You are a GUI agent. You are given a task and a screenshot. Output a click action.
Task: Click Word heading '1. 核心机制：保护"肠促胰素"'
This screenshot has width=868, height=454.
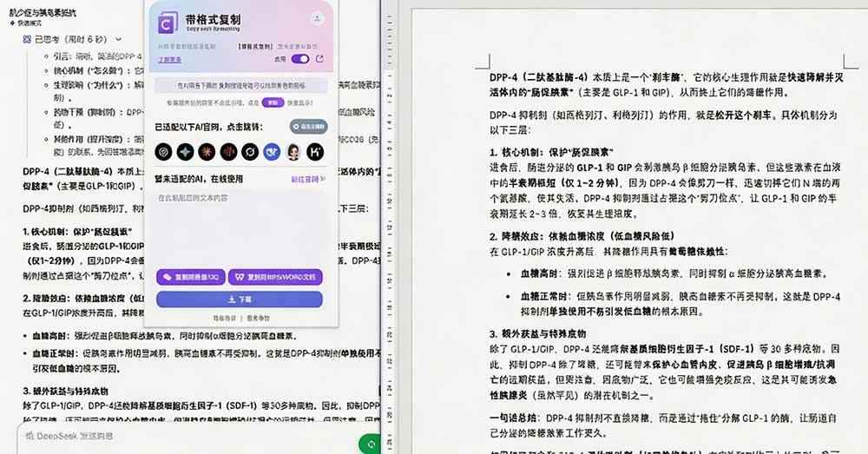click(x=551, y=152)
